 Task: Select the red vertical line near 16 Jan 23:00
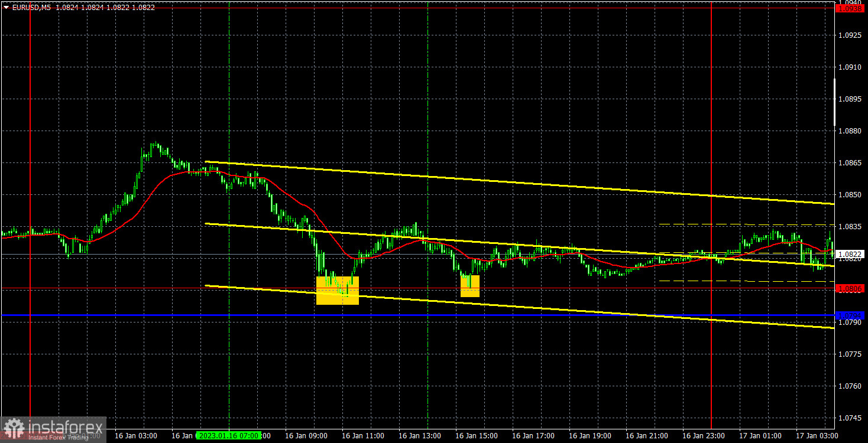(x=711, y=216)
